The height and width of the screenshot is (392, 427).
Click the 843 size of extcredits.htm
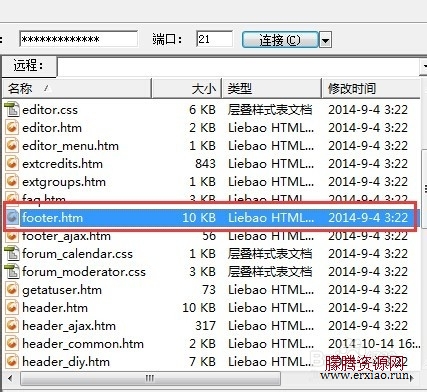[205, 164]
